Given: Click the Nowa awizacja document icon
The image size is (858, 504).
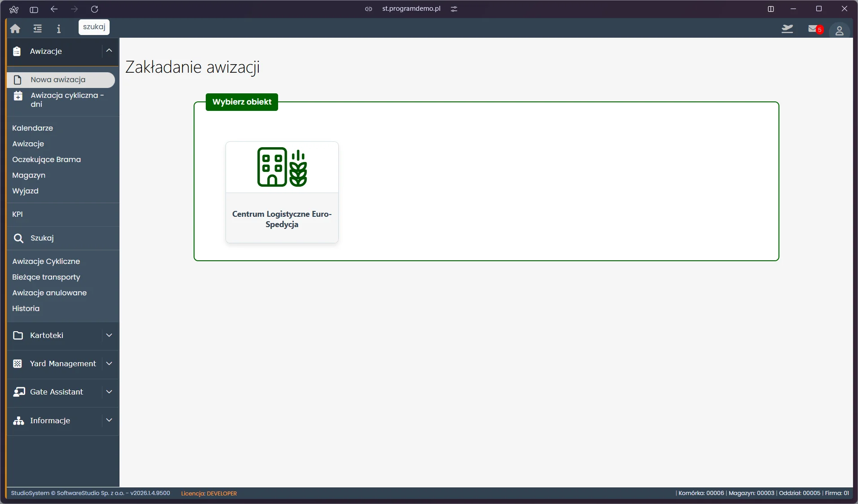Looking at the screenshot, I should (18, 80).
